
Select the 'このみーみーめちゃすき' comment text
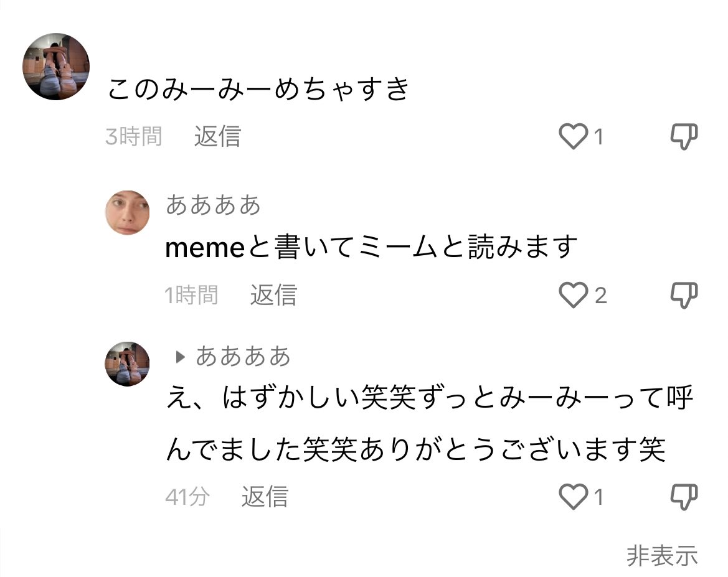tap(258, 89)
